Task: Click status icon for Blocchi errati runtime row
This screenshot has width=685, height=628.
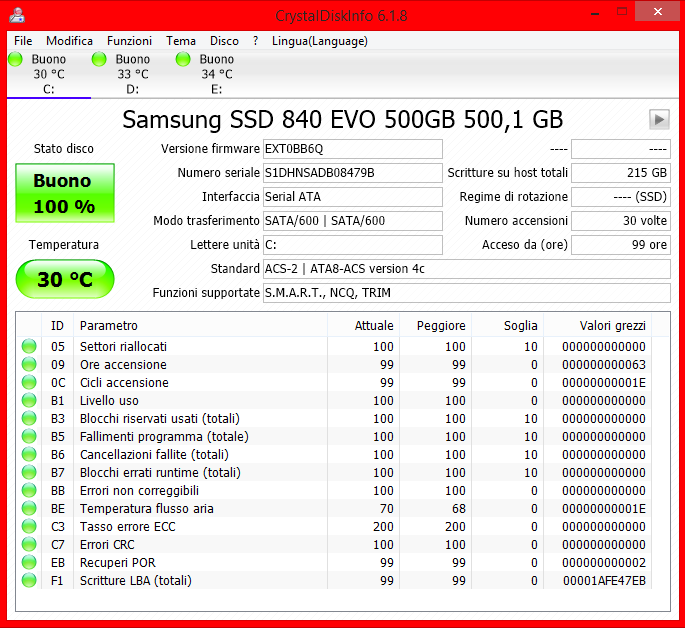Action: (x=29, y=472)
